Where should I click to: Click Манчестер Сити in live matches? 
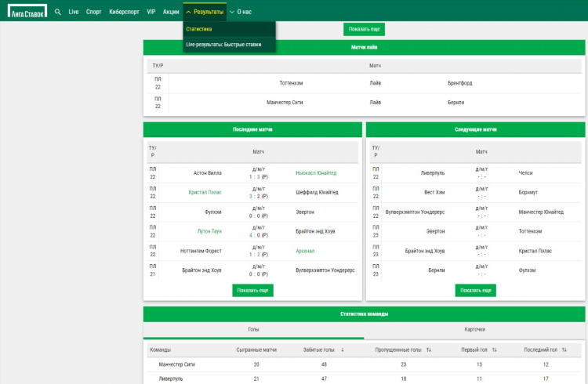pos(285,103)
